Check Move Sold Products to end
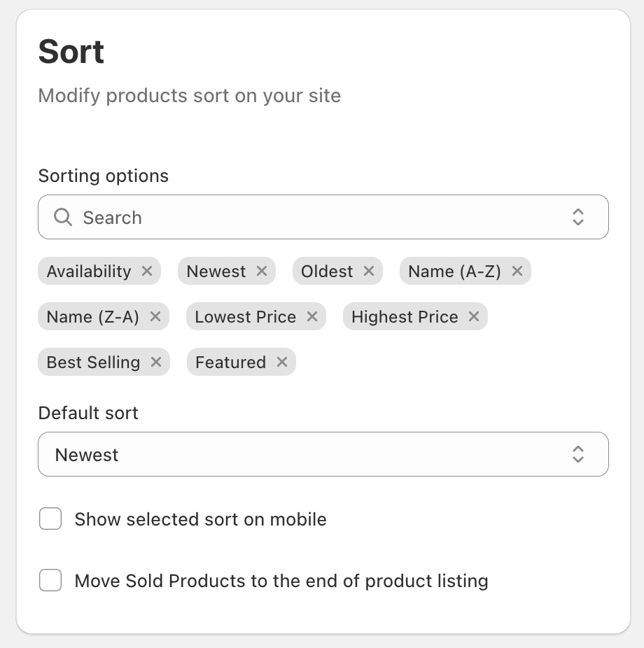Image resolution: width=644 pixels, height=648 pixels. point(50,581)
